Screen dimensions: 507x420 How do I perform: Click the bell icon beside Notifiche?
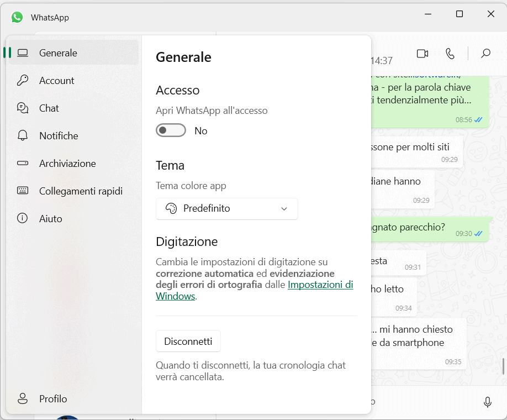[23, 135]
